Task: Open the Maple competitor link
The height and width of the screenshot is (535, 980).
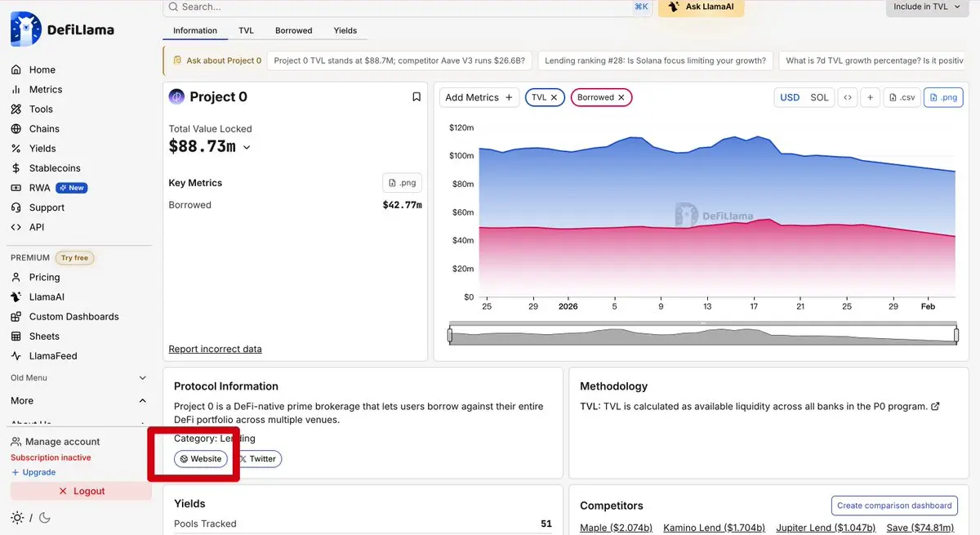Action: tap(616, 528)
